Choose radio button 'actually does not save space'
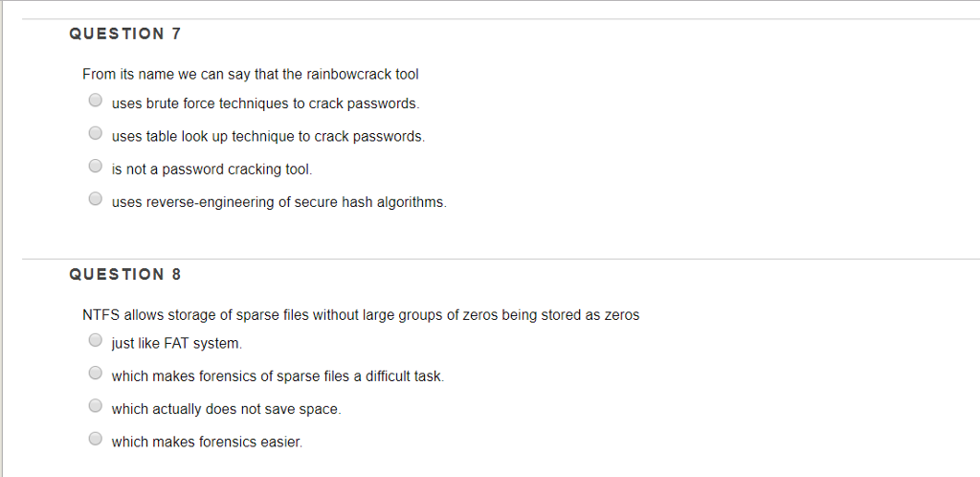The height and width of the screenshot is (477, 980). click(95, 406)
